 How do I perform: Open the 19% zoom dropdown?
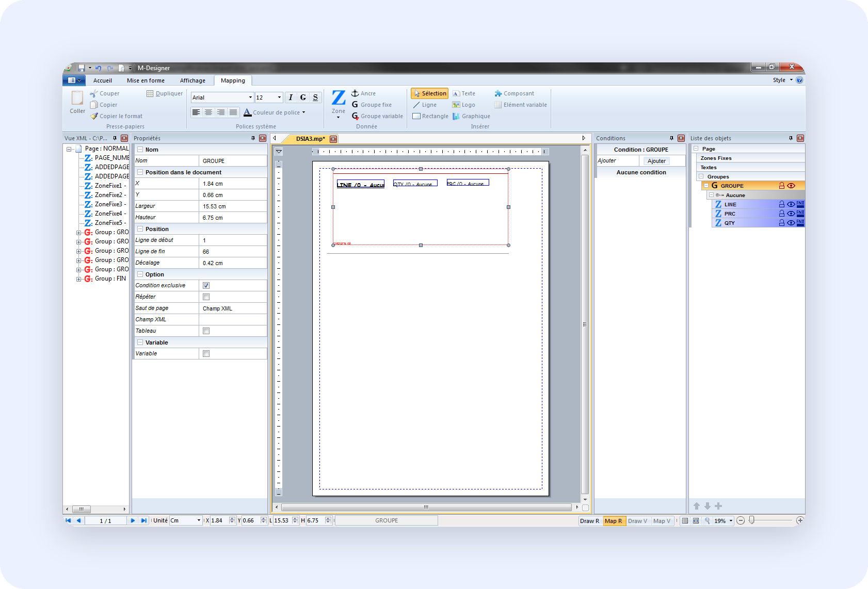(731, 520)
